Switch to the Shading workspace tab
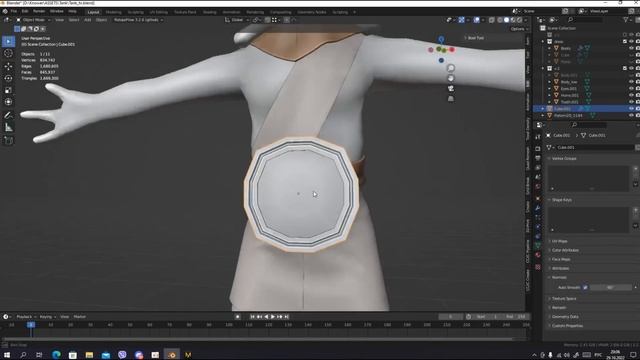This screenshot has width=640, height=360. tap(210, 12)
